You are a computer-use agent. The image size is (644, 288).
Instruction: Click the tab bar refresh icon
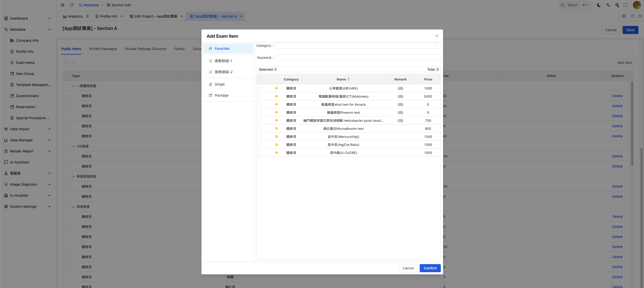[x=632, y=16]
